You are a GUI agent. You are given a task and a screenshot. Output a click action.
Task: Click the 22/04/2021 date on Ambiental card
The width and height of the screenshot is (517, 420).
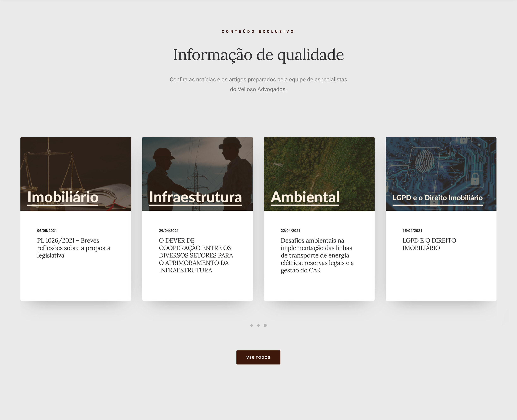[x=290, y=230]
